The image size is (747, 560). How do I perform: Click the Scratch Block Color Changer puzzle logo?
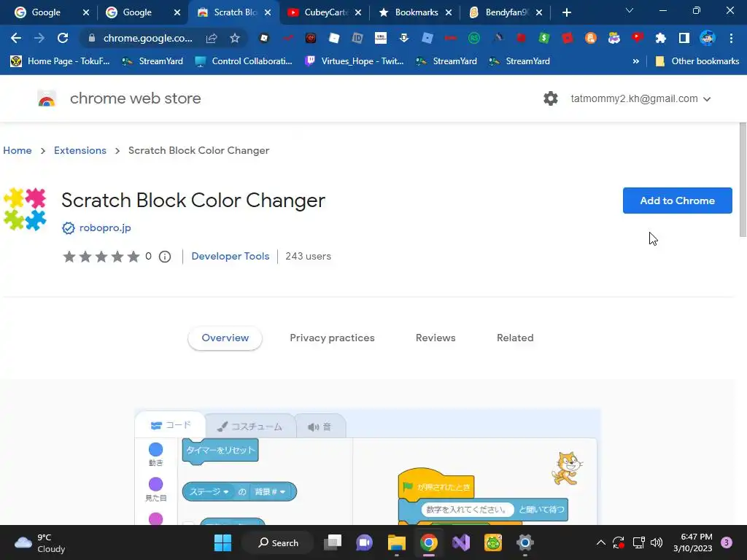pos(25,209)
